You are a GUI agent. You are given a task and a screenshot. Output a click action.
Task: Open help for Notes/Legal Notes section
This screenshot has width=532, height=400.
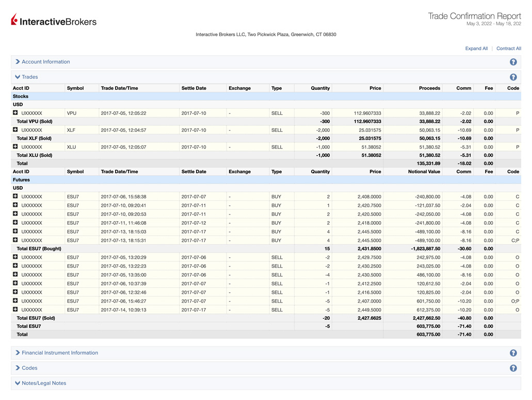tap(513, 383)
